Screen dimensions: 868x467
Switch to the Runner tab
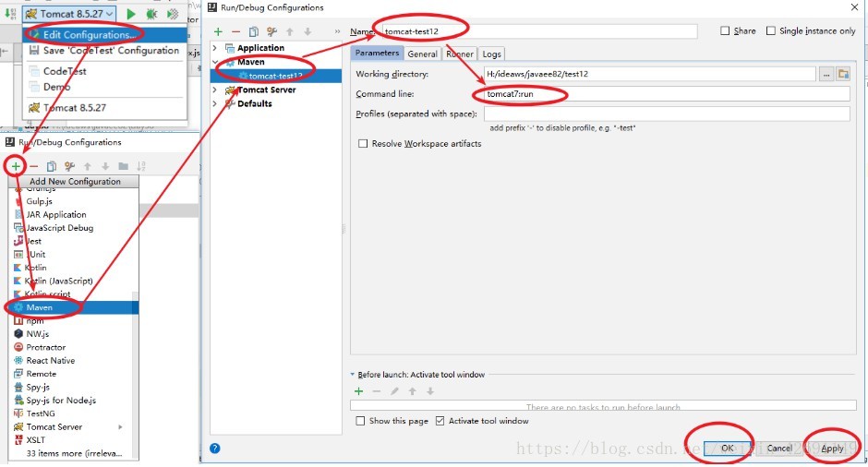[460, 54]
